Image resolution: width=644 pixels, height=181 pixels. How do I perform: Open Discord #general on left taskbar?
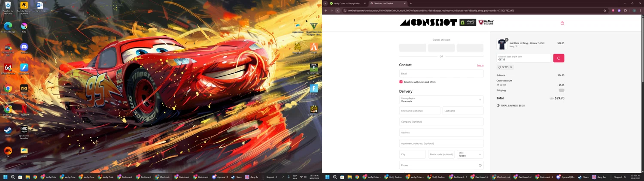coord(220,177)
